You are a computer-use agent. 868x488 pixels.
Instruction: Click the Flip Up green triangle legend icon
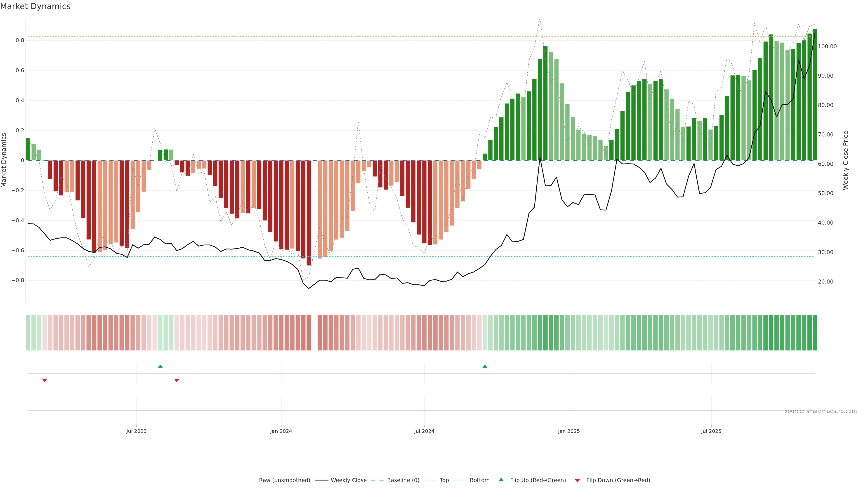point(501,480)
